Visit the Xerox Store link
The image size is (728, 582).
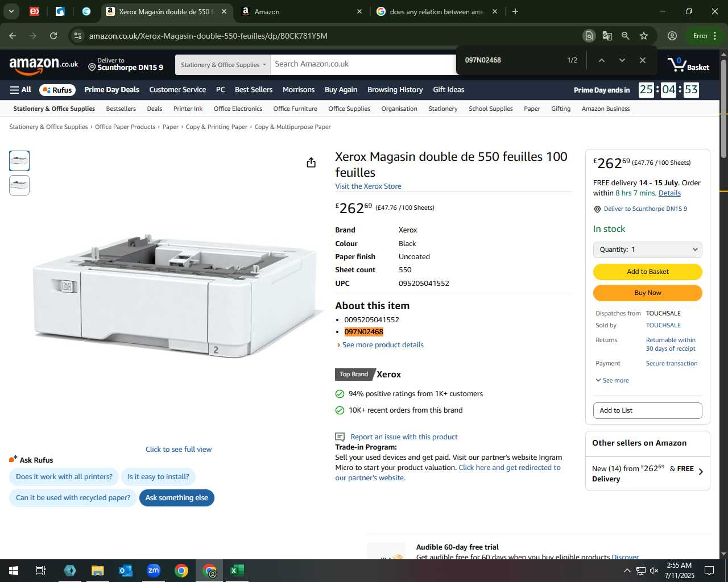tap(368, 186)
